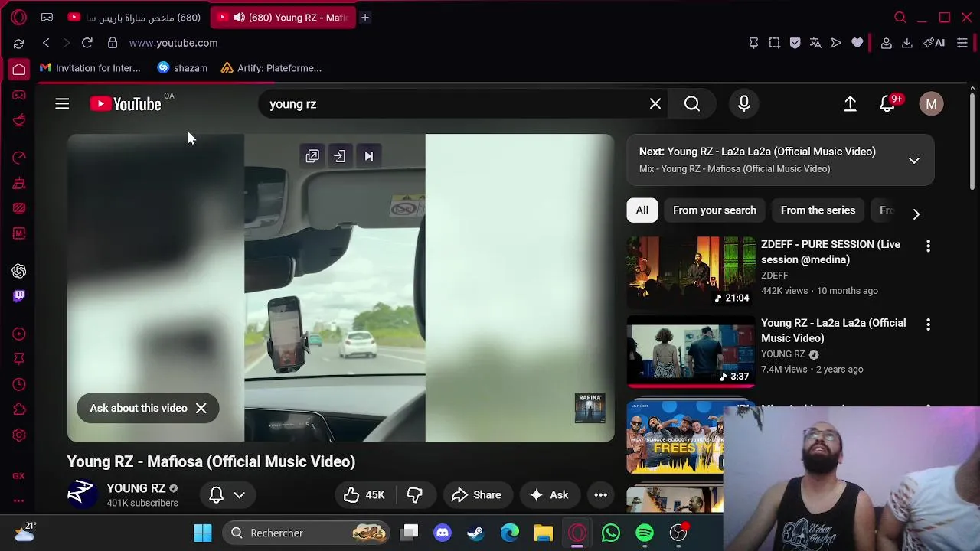
Task: Start voice search with microphone
Action: tap(744, 104)
